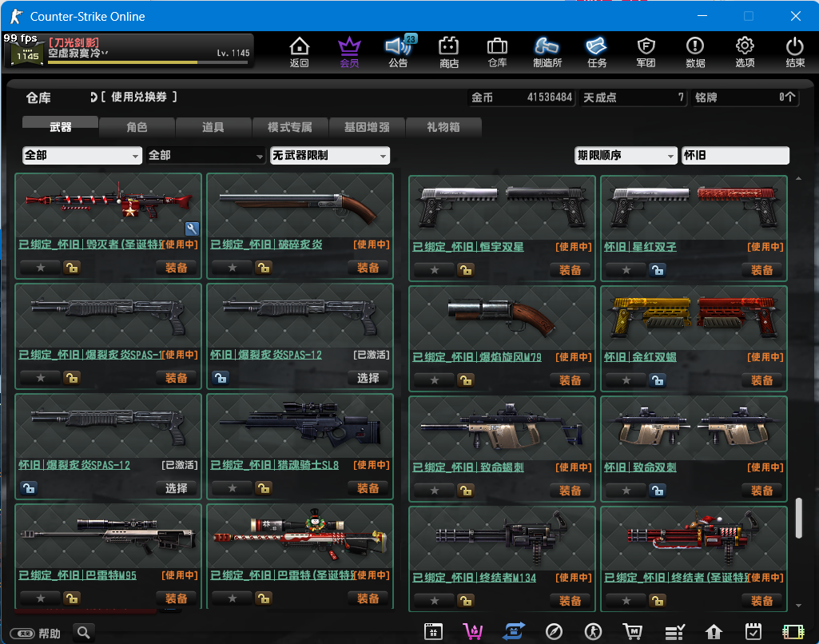Select the 致命蝎刺 weapon thumbnail
Screen dimensions: 819x644
point(502,428)
